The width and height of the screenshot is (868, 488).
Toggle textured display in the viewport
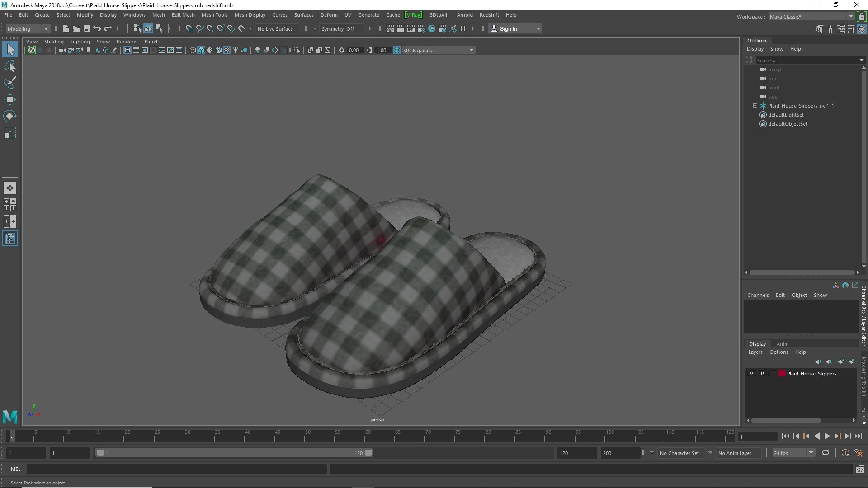click(227, 50)
